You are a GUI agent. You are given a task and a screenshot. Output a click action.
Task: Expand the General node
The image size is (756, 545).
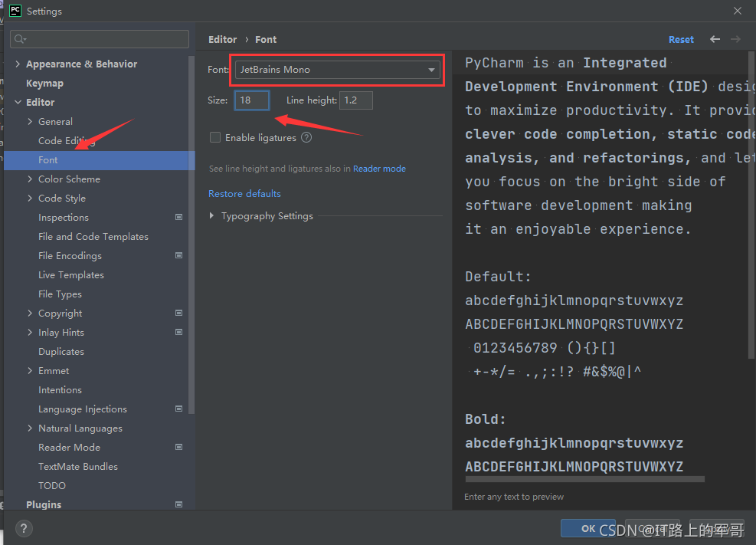(30, 122)
